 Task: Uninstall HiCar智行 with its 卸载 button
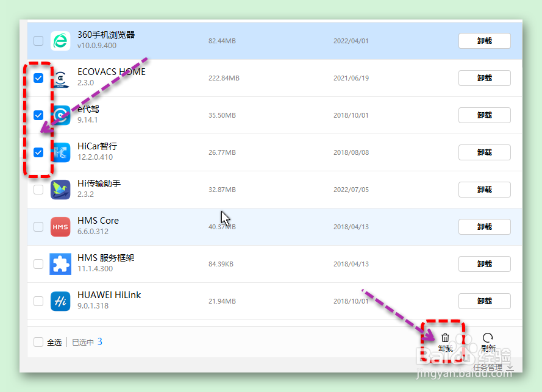coord(484,152)
